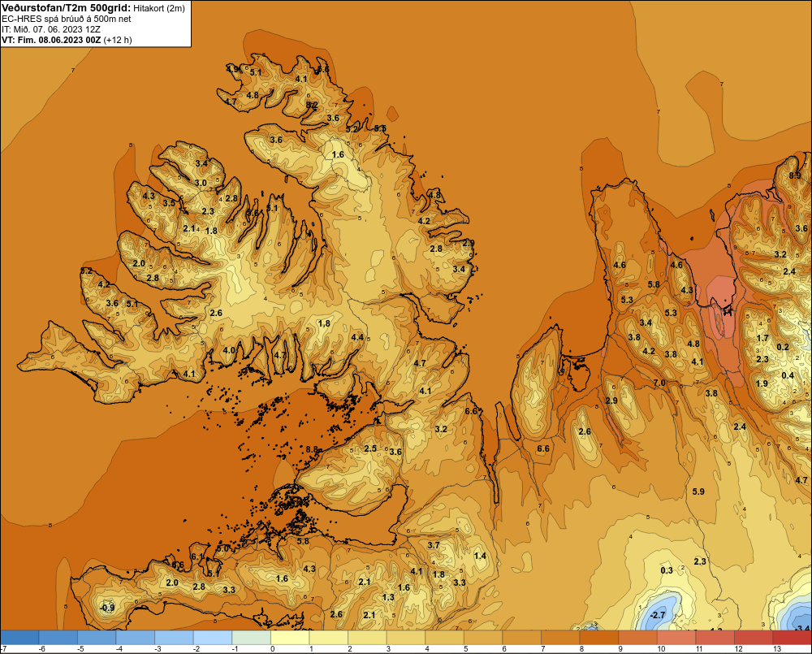Click the legend label '5'
The height and width of the screenshot is (654, 812).
coord(466,649)
